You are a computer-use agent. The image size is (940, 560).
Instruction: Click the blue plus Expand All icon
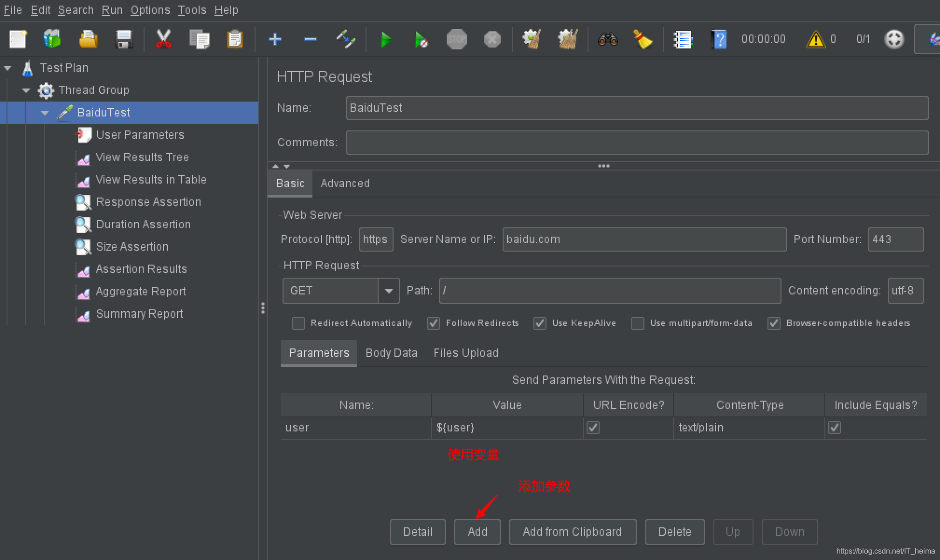click(x=275, y=40)
